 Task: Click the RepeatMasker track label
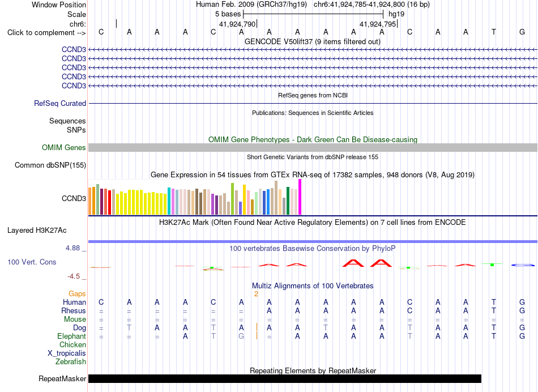click(62, 378)
